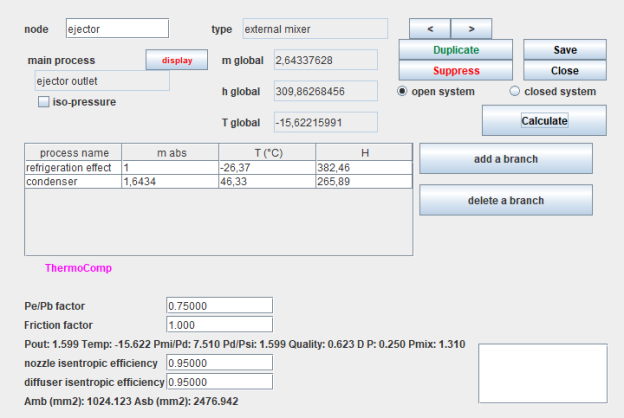Select the open system radio button
The height and width of the screenshot is (418, 624).
[403, 92]
